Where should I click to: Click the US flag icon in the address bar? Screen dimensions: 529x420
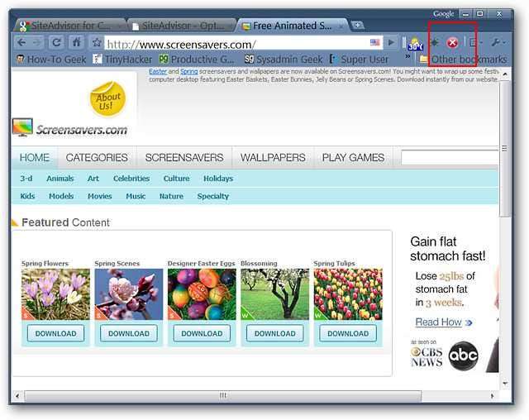374,42
